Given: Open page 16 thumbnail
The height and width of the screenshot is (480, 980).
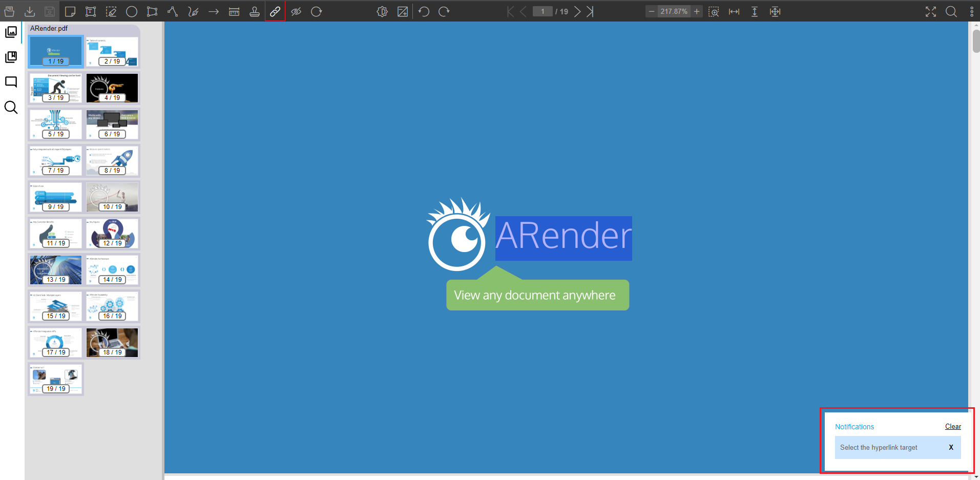Looking at the screenshot, I should click(x=112, y=306).
